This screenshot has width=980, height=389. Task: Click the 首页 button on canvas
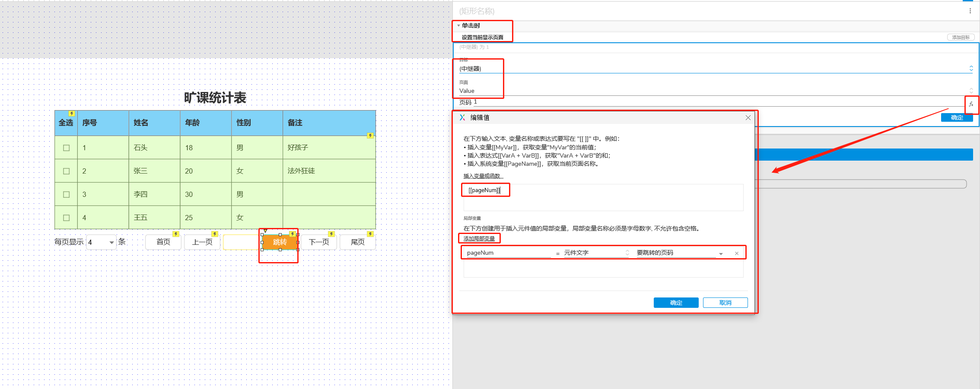[163, 242]
